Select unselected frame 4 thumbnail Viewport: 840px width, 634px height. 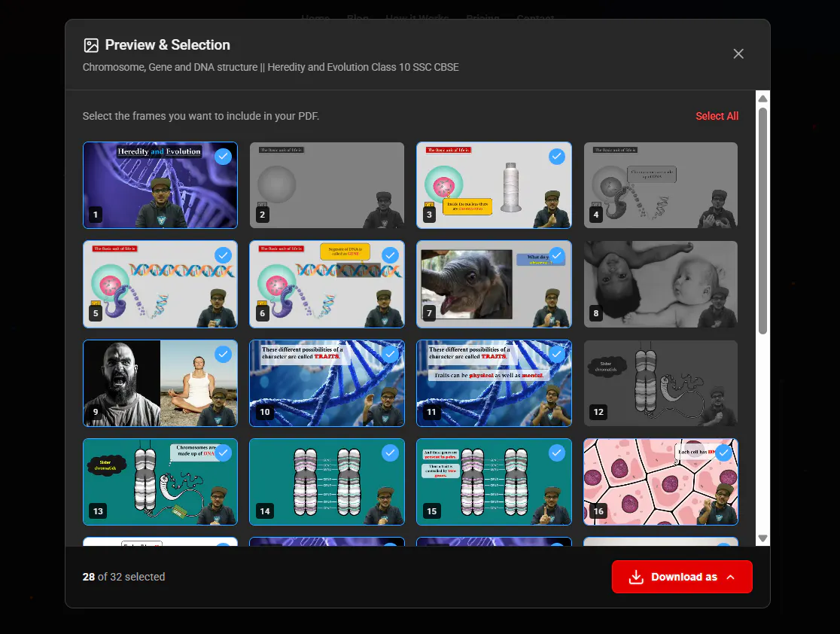(x=661, y=185)
